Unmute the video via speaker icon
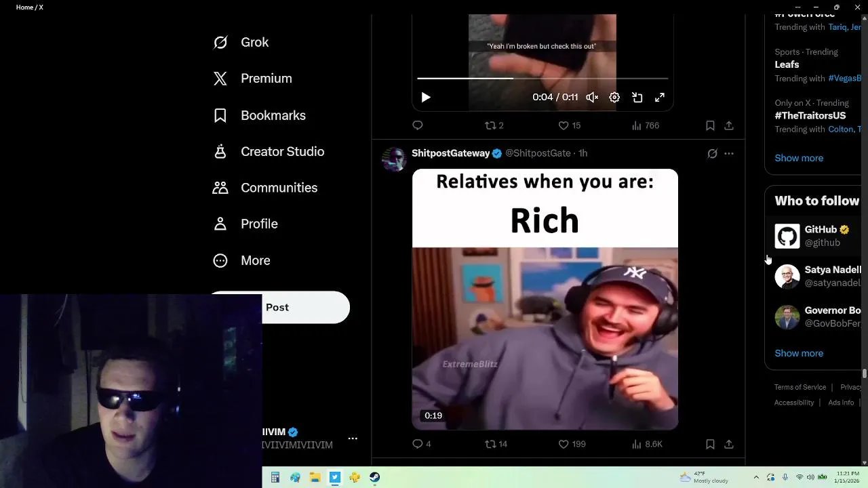This screenshot has height=488, width=868. tap(592, 98)
